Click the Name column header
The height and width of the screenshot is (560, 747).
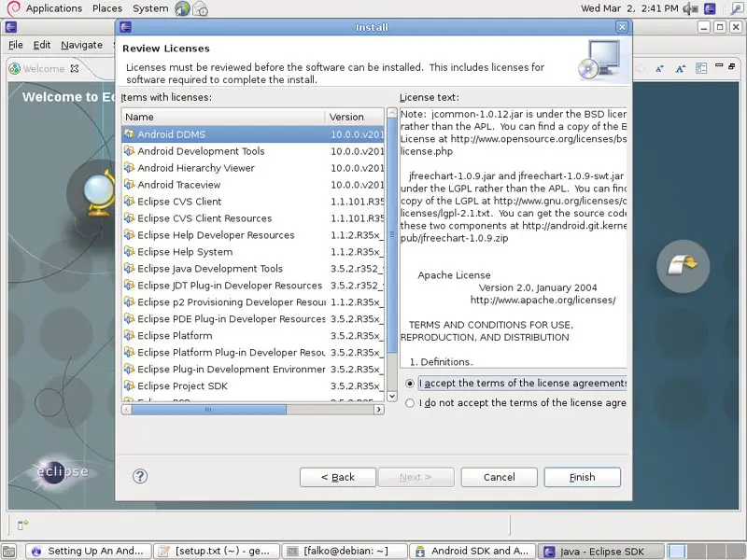223,117
